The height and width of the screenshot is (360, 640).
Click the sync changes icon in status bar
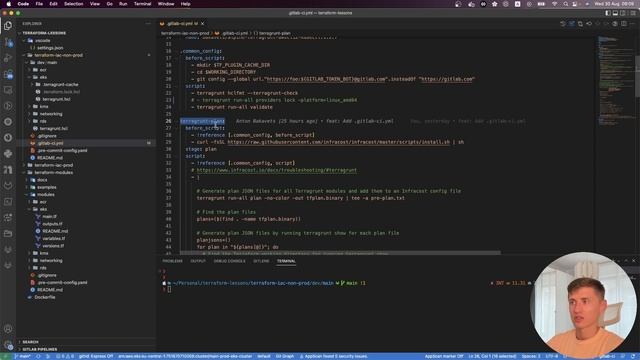pyautogui.click(x=38, y=356)
